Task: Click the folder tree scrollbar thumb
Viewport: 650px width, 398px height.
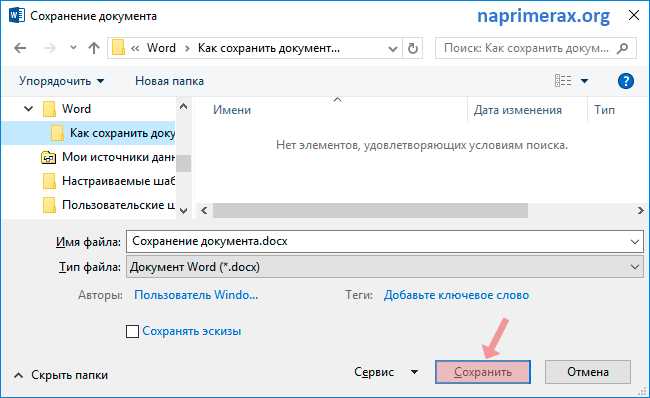Action: tap(184, 163)
